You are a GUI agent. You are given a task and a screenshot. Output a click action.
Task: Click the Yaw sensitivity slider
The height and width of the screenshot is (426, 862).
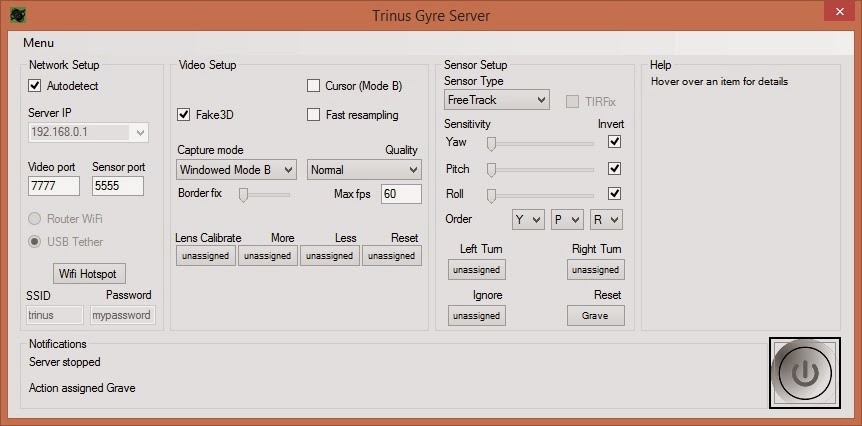[540, 143]
